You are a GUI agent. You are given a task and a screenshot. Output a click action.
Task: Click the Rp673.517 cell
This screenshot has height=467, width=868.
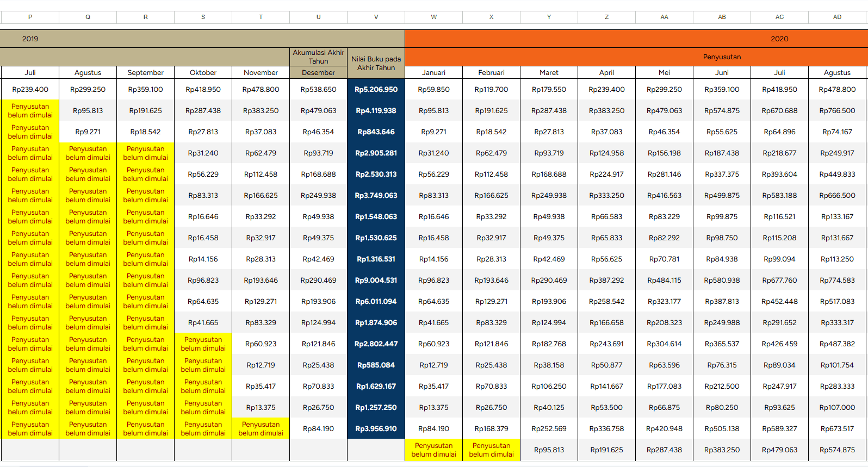click(837, 428)
